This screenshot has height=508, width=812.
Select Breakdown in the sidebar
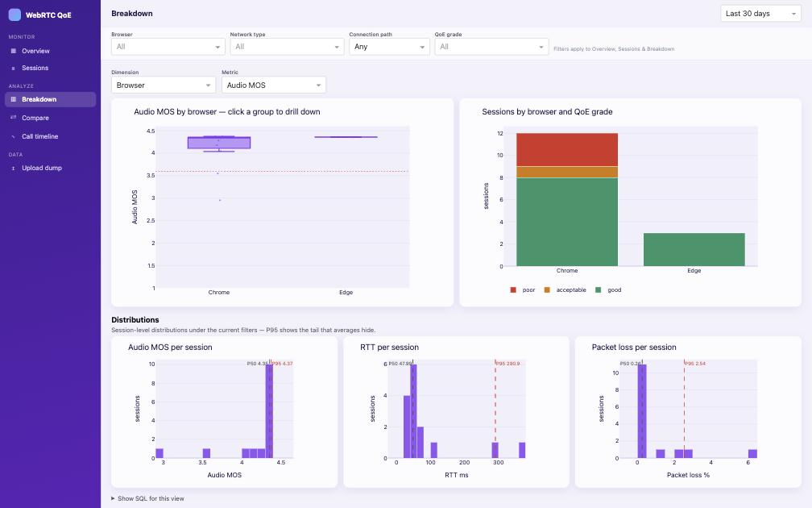(x=50, y=99)
